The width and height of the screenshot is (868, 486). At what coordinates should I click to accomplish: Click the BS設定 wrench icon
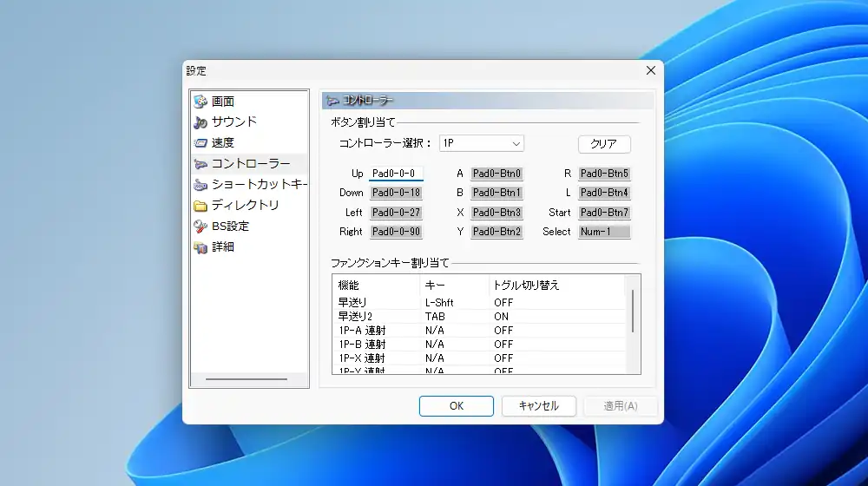[201, 227]
